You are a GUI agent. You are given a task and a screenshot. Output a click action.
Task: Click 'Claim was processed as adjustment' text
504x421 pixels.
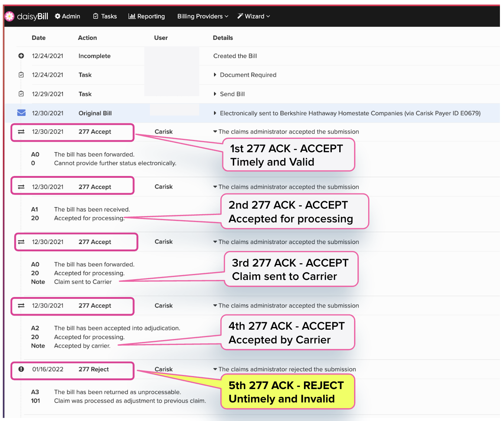130,401
